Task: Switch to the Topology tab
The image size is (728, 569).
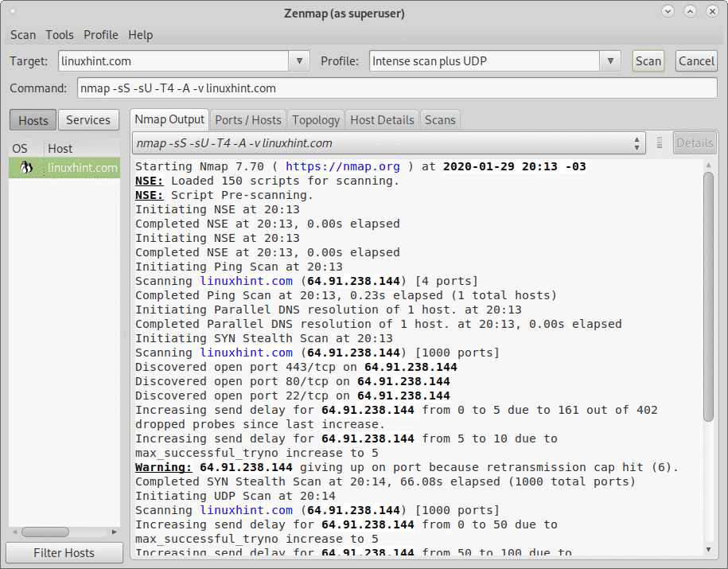Action: pos(316,120)
